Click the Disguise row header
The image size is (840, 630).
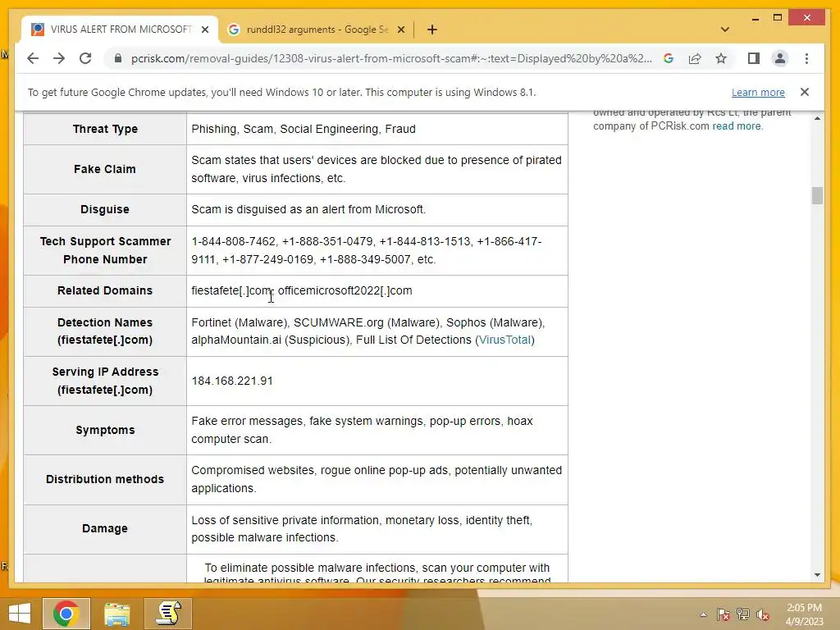click(x=105, y=209)
